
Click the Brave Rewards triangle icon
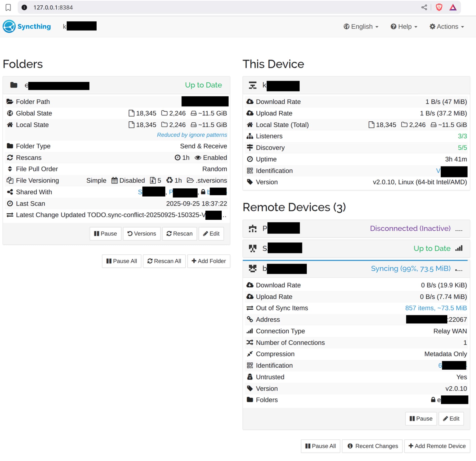453,7
